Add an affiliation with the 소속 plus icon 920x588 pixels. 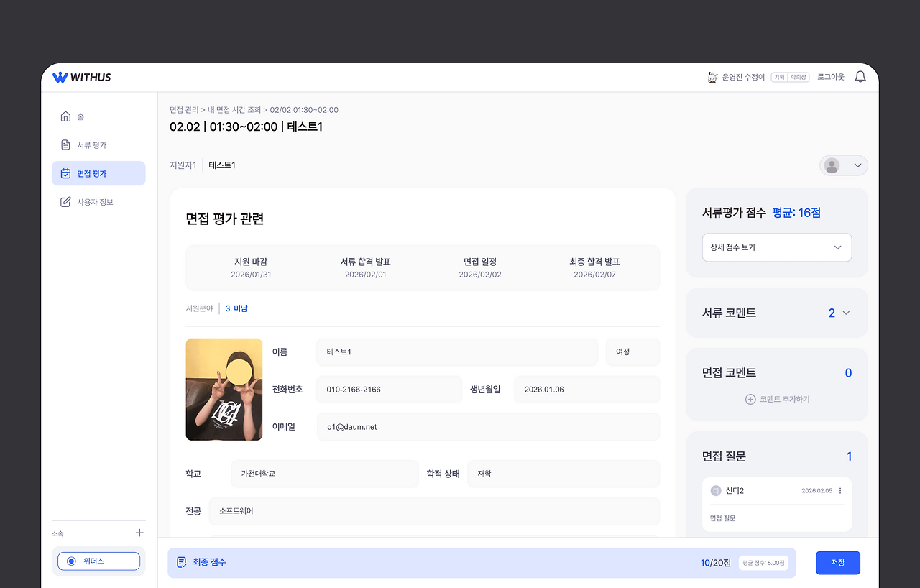point(139,533)
